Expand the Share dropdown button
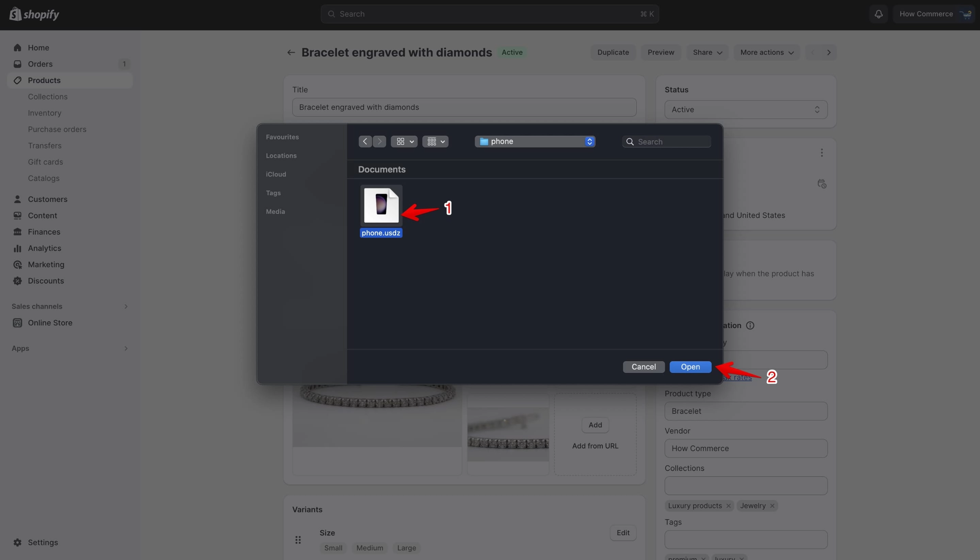 pyautogui.click(x=707, y=52)
